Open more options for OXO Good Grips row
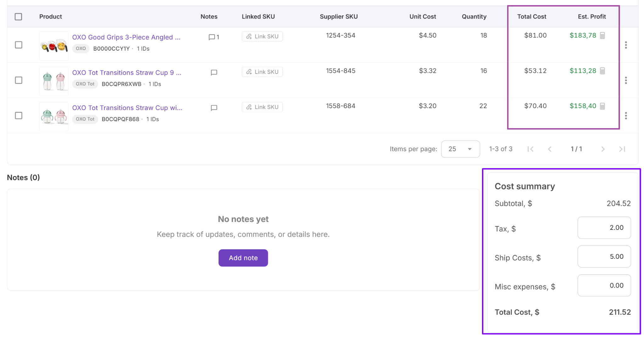 pos(626,45)
